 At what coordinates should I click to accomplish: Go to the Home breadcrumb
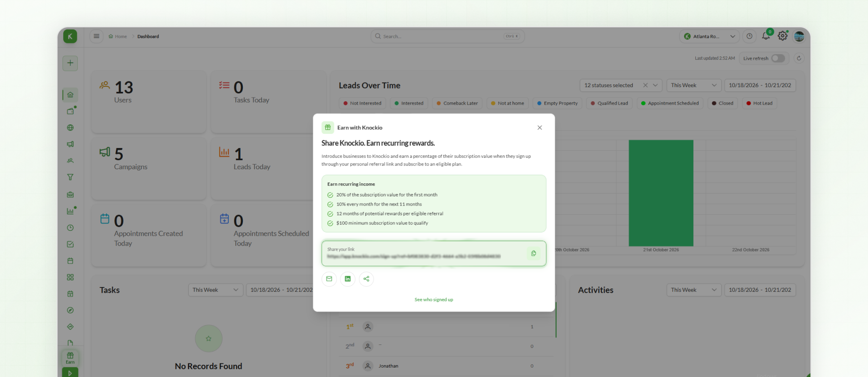[118, 36]
